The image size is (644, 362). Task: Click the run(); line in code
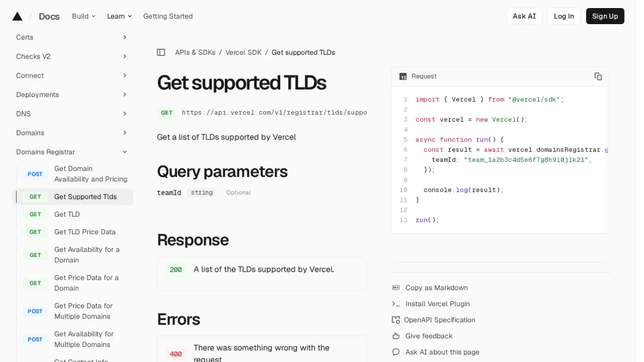[x=427, y=220]
